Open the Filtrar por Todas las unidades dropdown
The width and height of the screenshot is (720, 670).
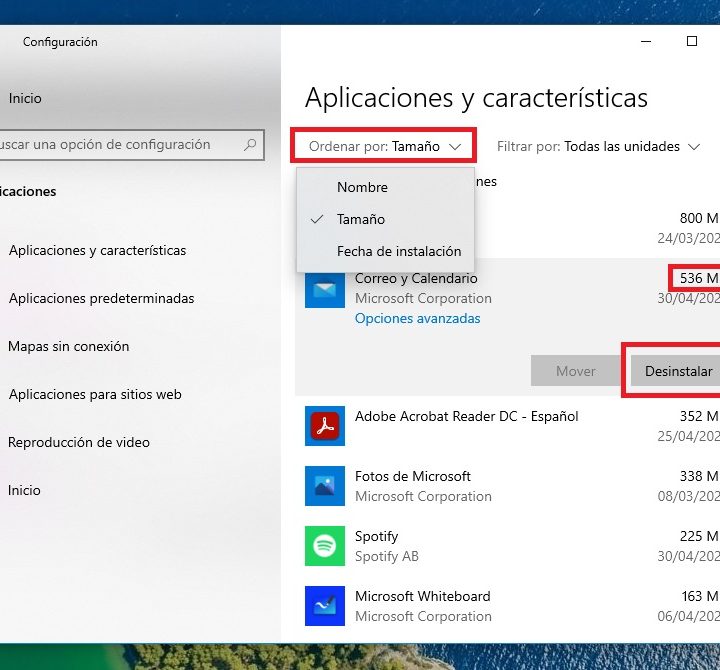[598, 146]
